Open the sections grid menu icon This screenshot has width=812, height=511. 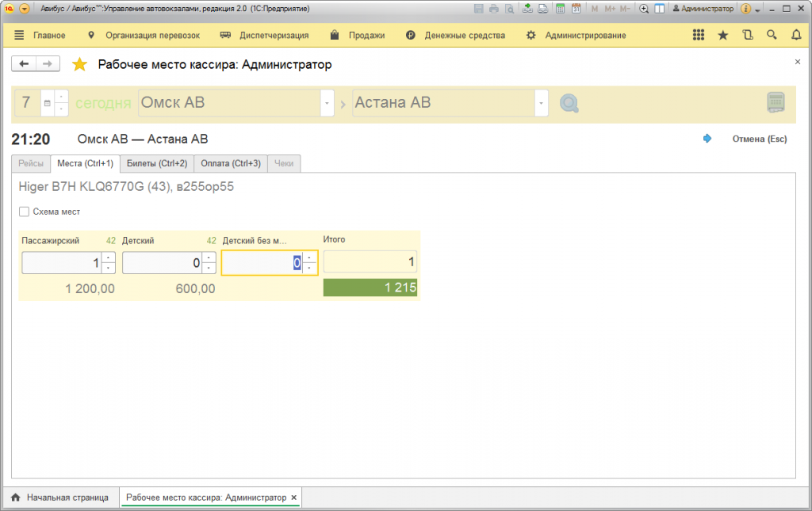tap(699, 36)
